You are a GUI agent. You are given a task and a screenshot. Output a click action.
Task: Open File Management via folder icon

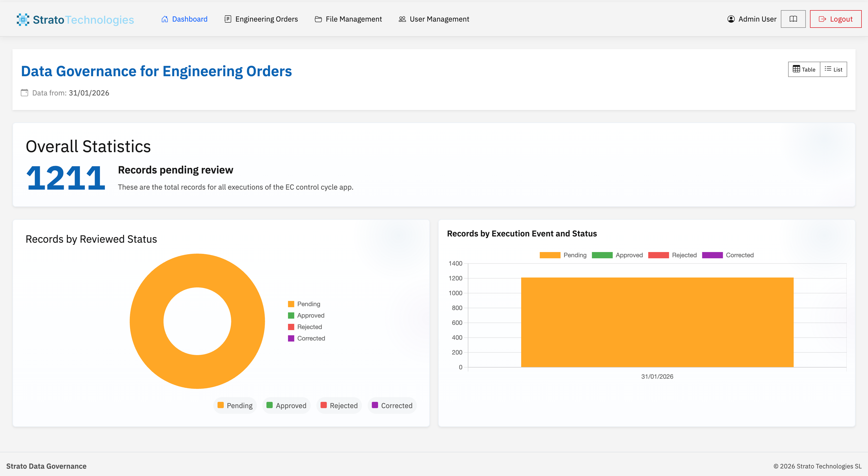tap(318, 19)
